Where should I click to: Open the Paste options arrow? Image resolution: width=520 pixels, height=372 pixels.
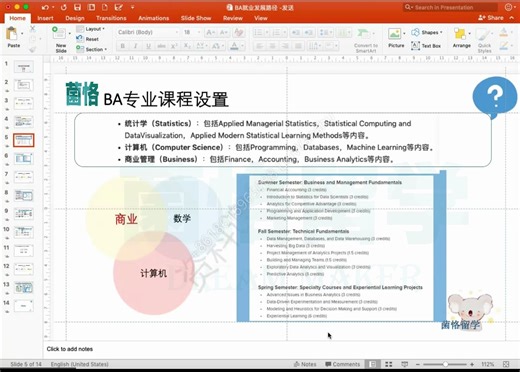[22, 33]
